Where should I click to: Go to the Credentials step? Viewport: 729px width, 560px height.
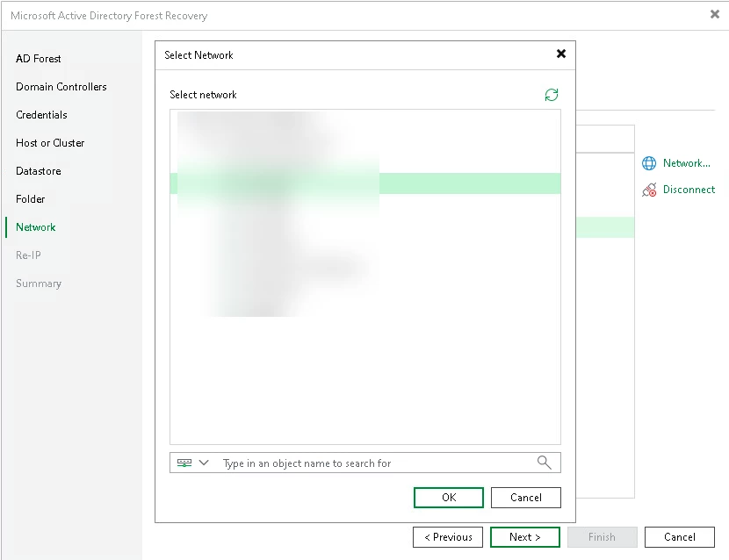41,115
